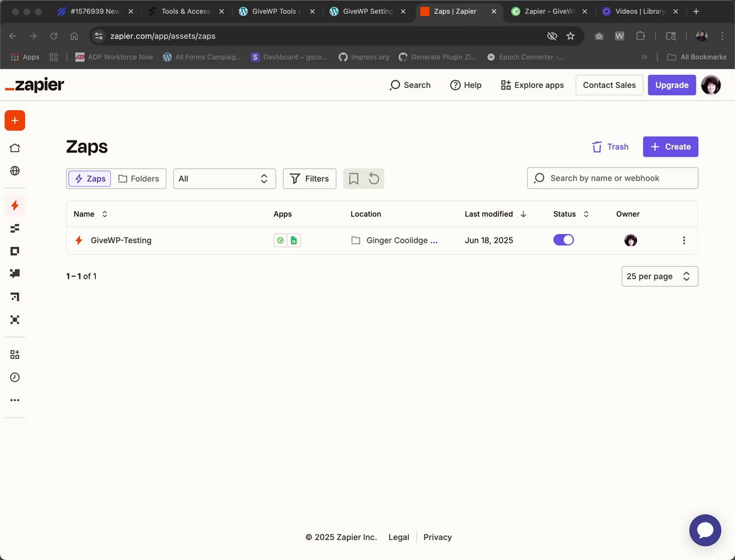Open the ADP Workforce Now bookmark
The width and height of the screenshot is (735, 560).
coord(114,57)
